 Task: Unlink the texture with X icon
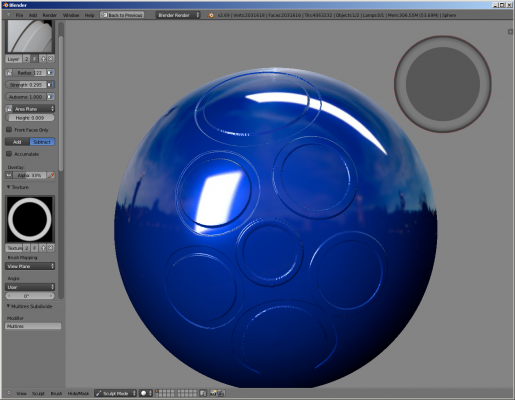[50, 248]
